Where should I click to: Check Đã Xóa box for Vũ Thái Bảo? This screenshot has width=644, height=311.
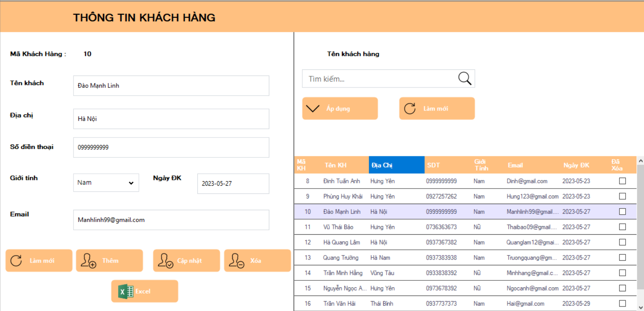622,227
